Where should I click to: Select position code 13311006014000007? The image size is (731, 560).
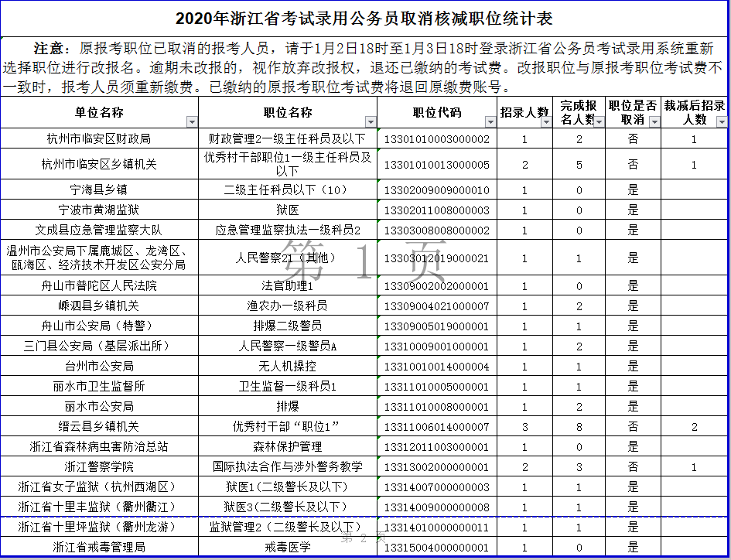click(437, 427)
